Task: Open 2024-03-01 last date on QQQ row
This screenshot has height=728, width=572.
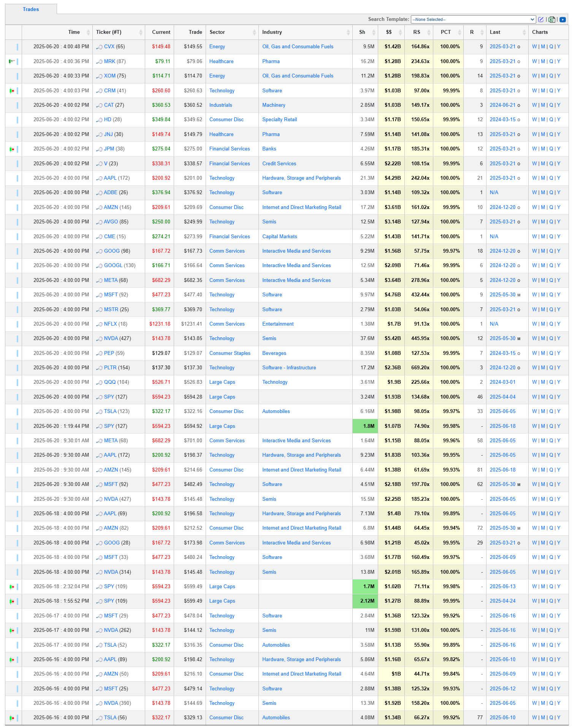Action: [502, 382]
